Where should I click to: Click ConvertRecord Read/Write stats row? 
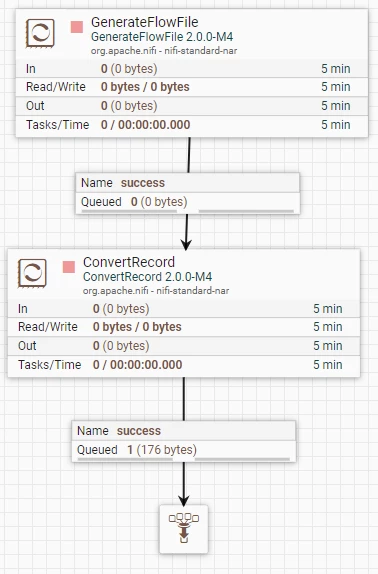click(184, 327)
